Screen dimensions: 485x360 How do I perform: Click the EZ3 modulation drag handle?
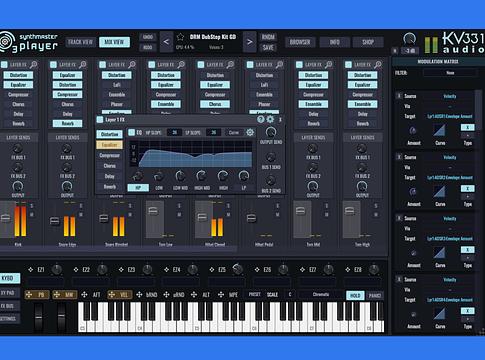coord(121,270)
